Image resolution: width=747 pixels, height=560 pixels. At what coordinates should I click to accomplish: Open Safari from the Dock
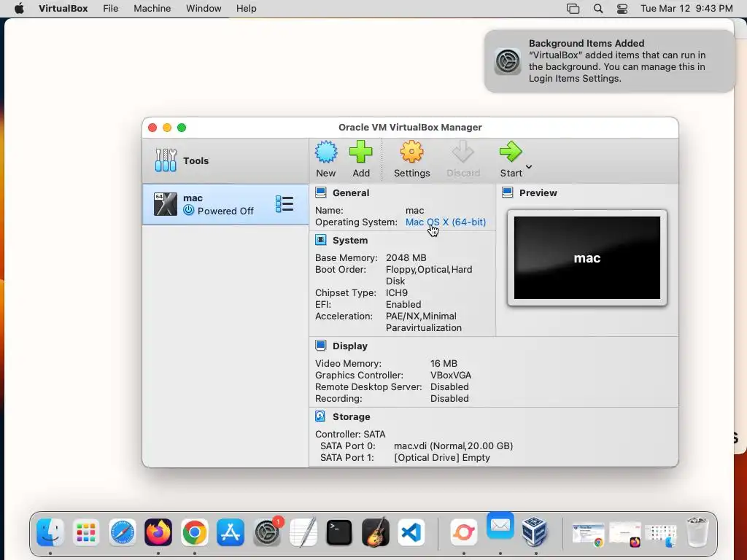(x=123, y=532)
